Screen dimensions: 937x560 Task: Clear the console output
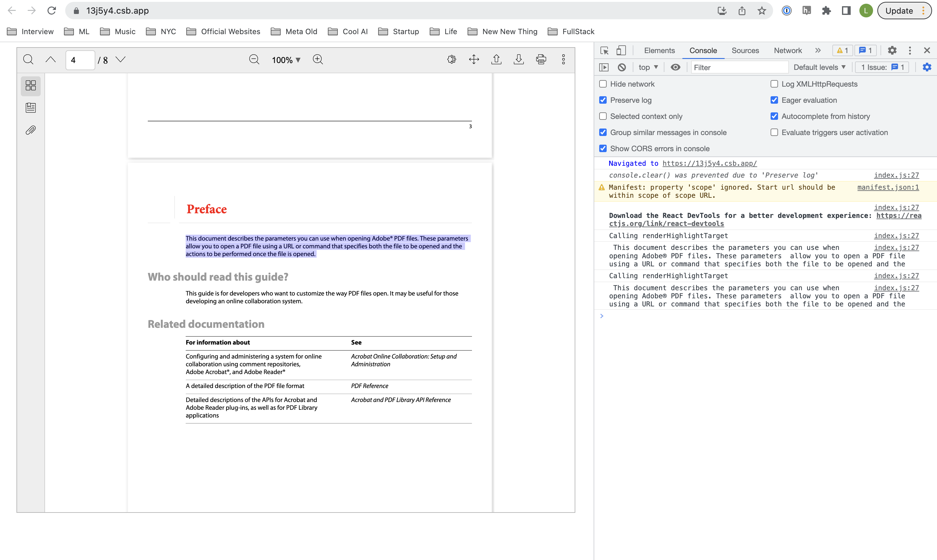pyautogui.click(x=622, y=67)
